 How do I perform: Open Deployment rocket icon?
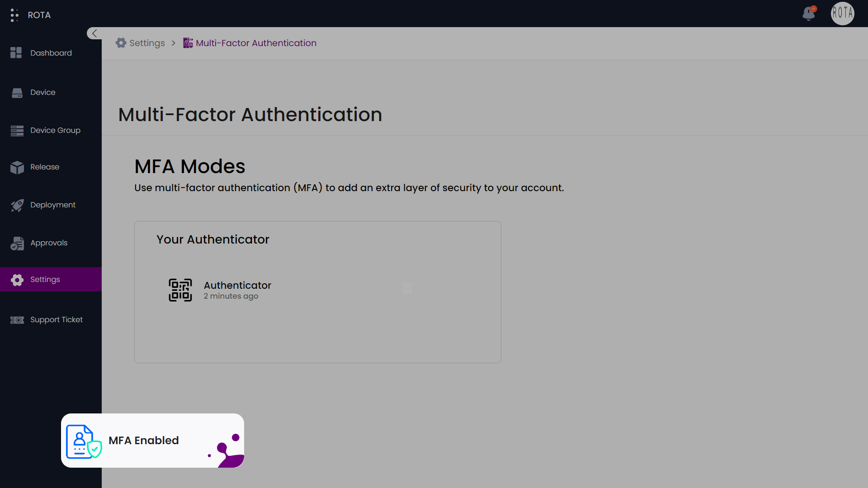(x=17, y=205)
